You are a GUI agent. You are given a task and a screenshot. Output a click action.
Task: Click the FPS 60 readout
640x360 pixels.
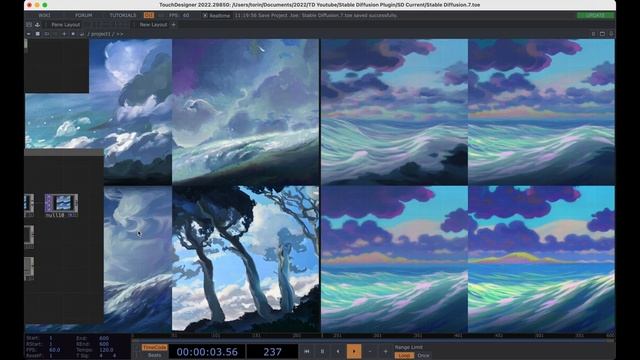click(179, 16)
